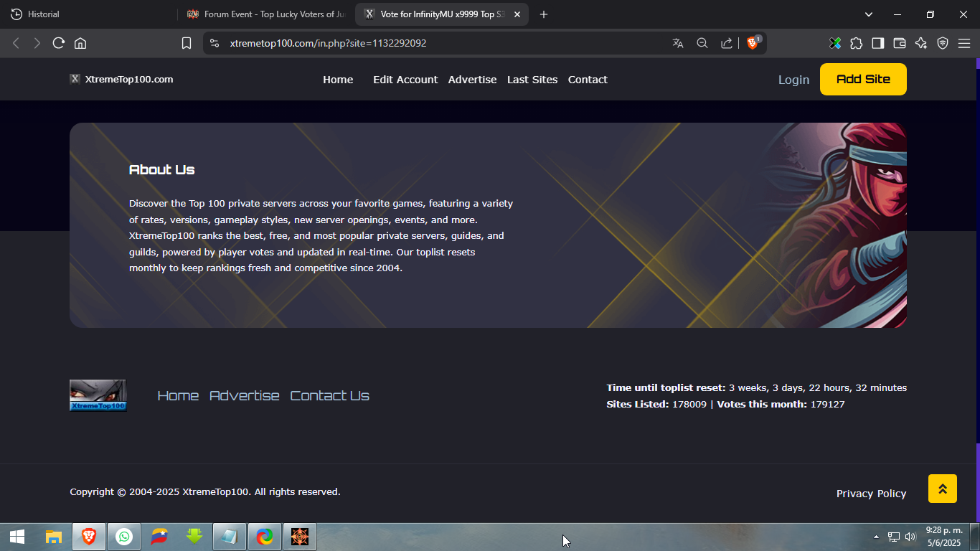Click the volume speaker icon in the tray
Screen dimensions: 980x551
[x=910, y=537]
